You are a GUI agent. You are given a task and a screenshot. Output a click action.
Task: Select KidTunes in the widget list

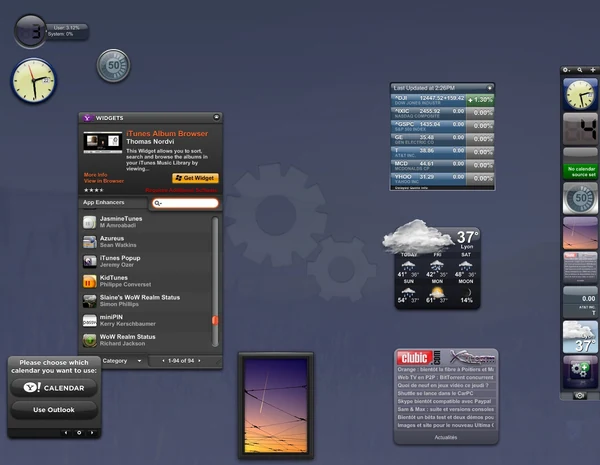[x=145, y=281]
